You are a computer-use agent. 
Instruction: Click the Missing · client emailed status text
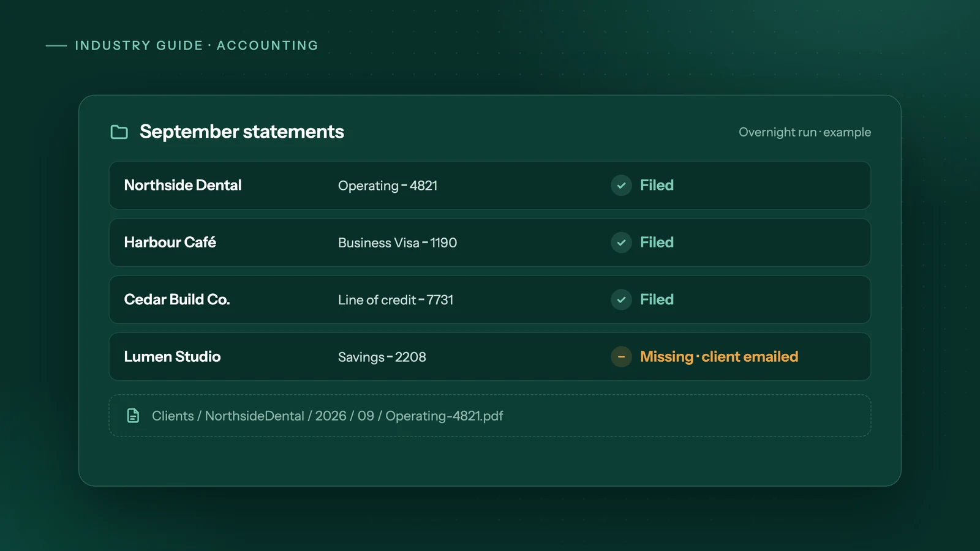pyautogui.click(x=719, y=356)
